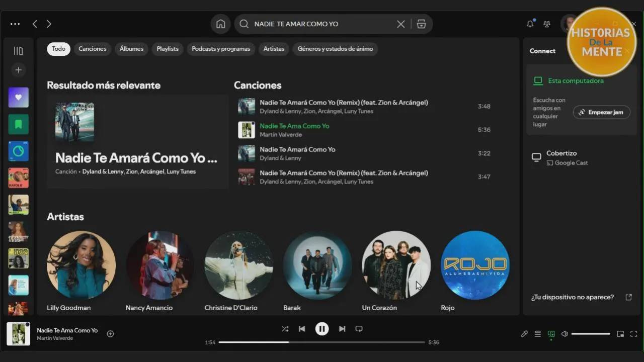Open the top result Nadie Te Amará card

click(137, 141)
